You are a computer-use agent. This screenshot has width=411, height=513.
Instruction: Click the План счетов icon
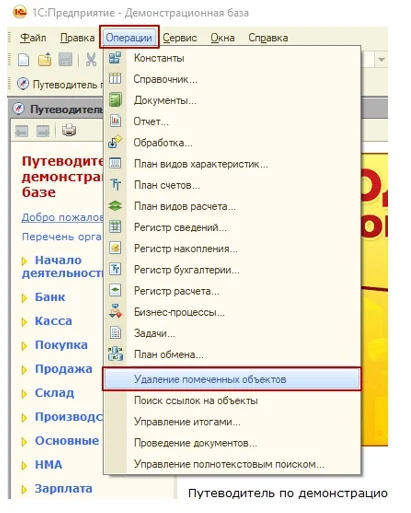[x=116, y=184]
